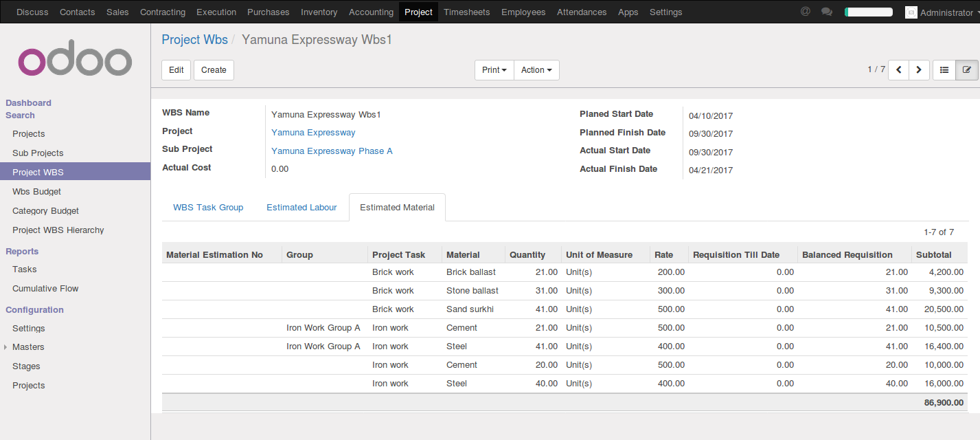Open Cumulative Flow report
Viewport: 980px width, 440px height.
45,289
